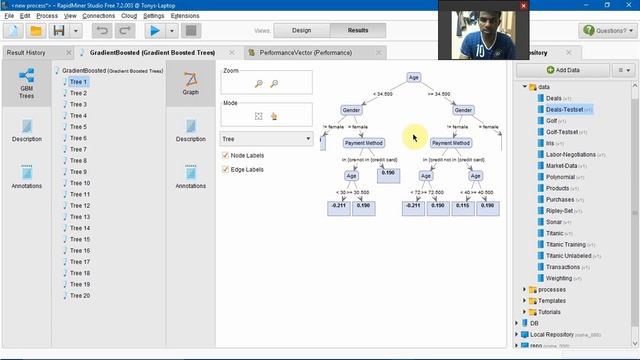640x360 pixels.
Task: Switch to the Results view
Action: 358,30
